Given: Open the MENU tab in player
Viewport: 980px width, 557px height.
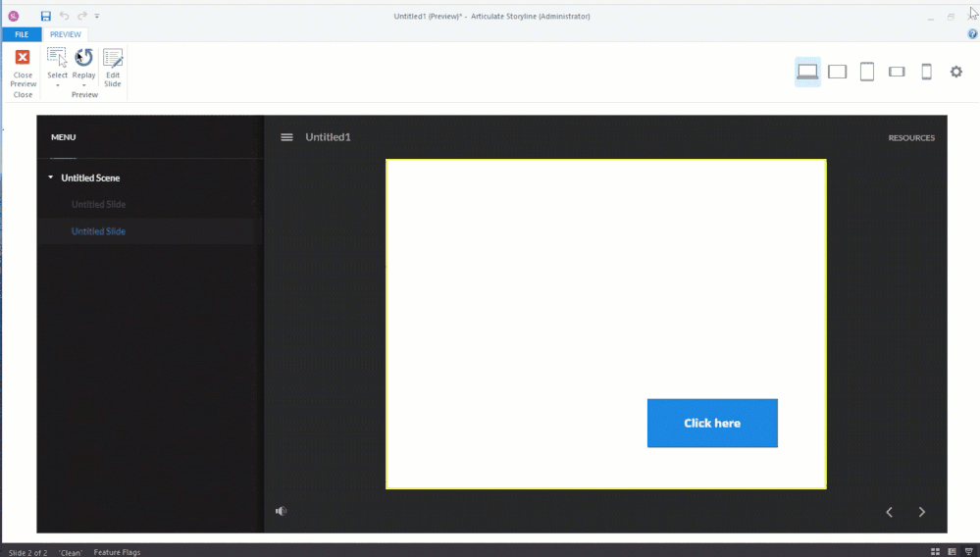Looking at the screenshot, I should click(63, 137).
